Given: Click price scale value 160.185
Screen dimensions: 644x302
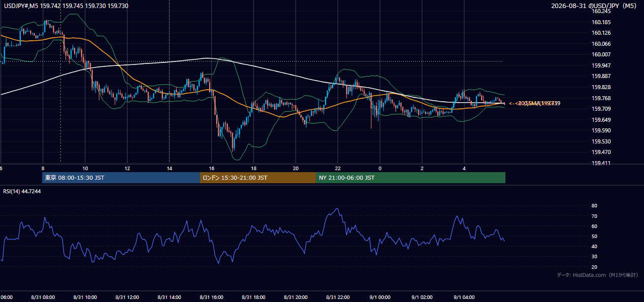Looking at the screenshot, I should coord(602,22).
